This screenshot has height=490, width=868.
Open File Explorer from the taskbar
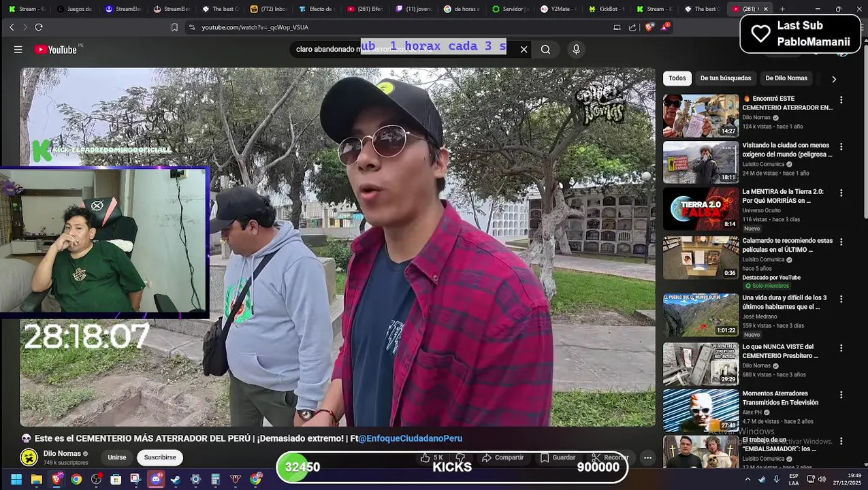point(37,480)
